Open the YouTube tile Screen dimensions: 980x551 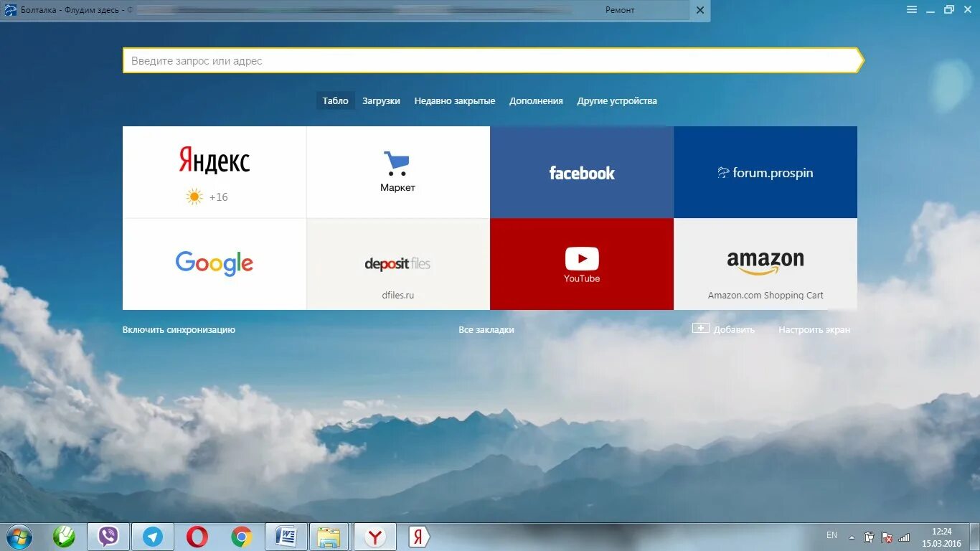click(x=582, y=264)
